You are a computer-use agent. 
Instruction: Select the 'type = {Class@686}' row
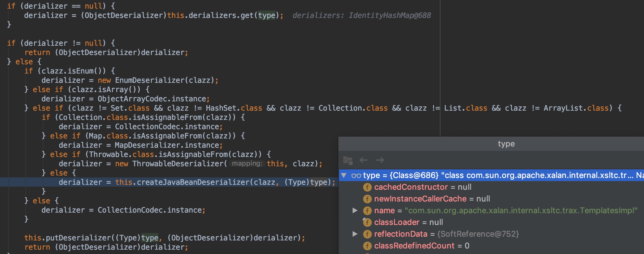[x=492, y=176]
